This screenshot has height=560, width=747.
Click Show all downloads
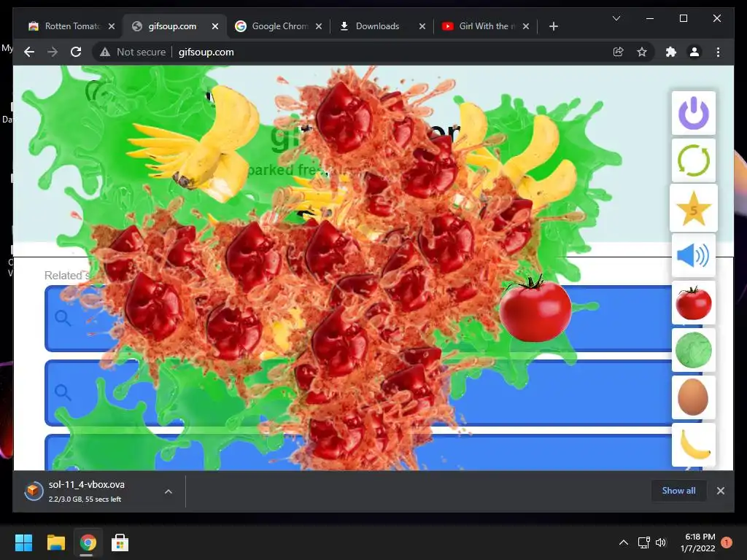tap(678, 491)
